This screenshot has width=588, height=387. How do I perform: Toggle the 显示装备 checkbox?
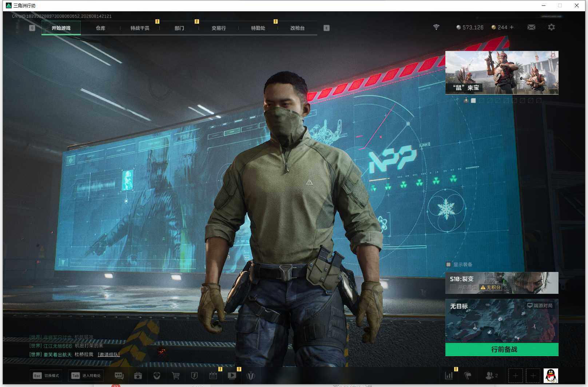pos(448,265)
